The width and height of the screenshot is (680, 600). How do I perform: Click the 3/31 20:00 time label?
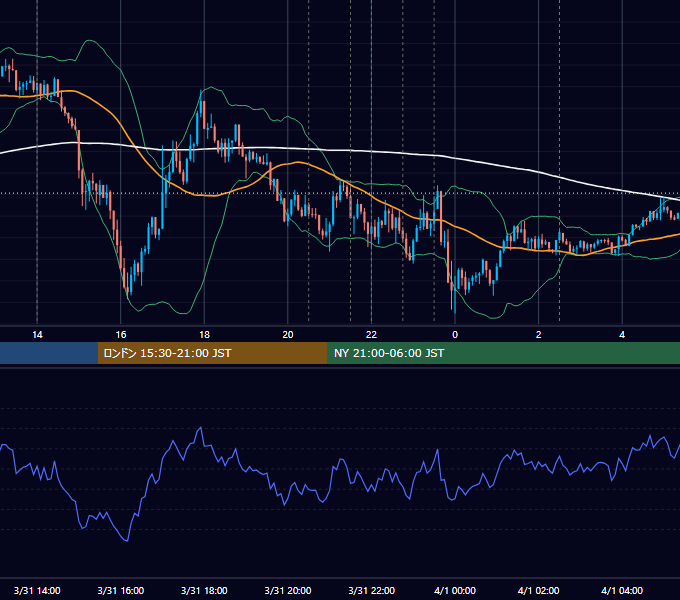[x=288, y=590]
